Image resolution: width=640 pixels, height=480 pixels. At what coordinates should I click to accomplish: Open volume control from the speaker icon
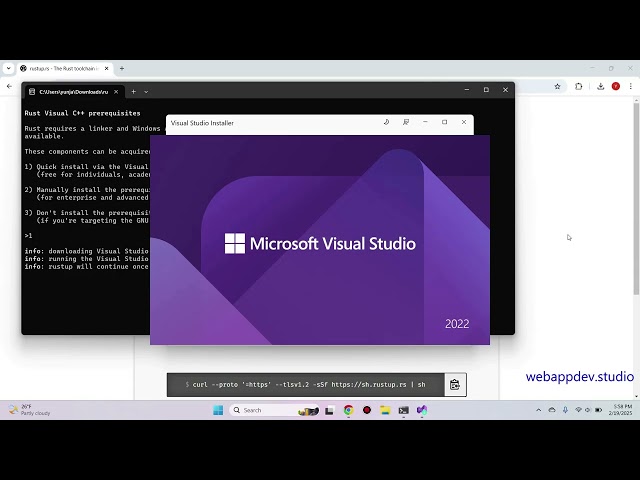(588, 410)
